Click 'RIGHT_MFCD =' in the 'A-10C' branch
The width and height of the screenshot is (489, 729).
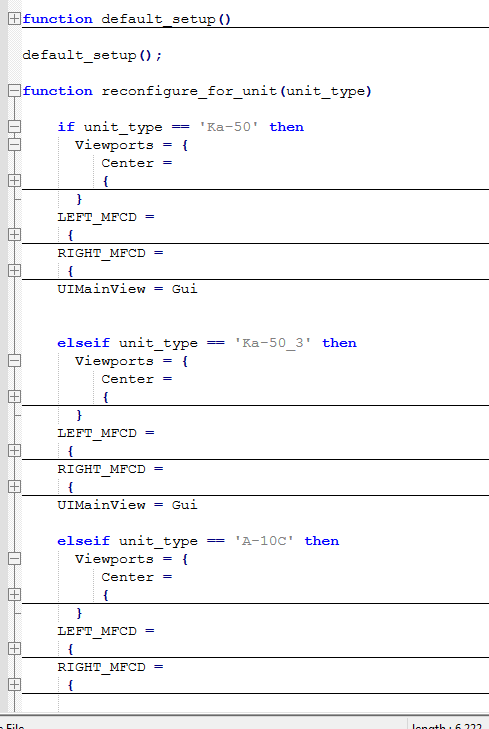[110, 668]
